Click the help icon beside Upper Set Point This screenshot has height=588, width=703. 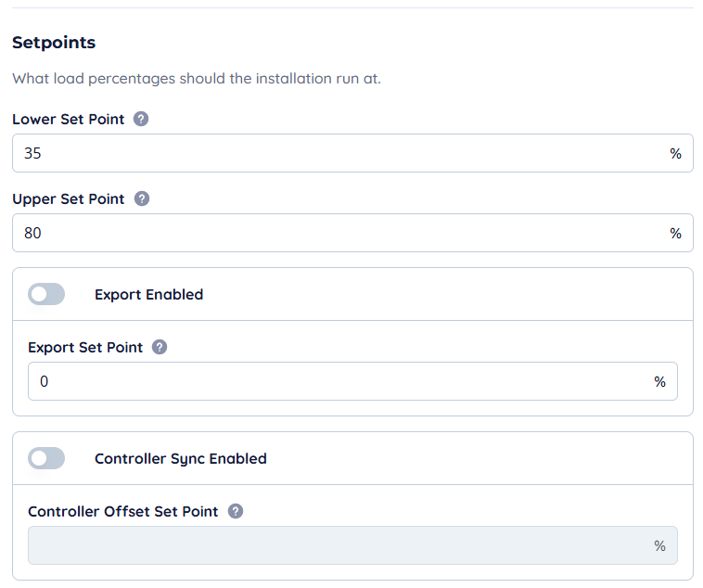(x=142, y=199)
